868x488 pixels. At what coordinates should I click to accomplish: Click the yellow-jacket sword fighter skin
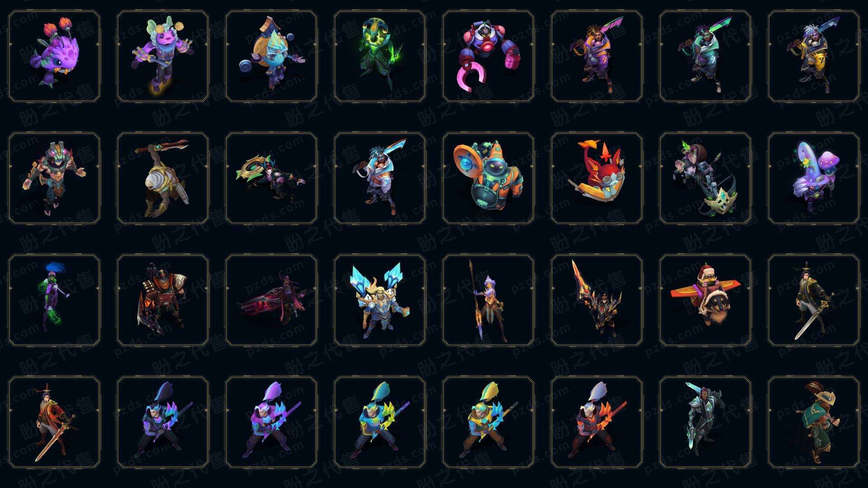814,56
